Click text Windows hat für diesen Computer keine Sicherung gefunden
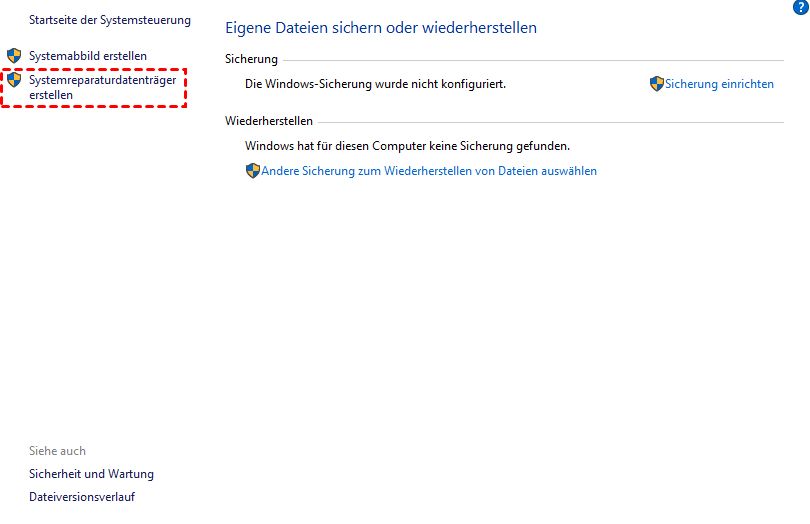The image size is (810, 524). pyautogui.click(x=407, y=146)
